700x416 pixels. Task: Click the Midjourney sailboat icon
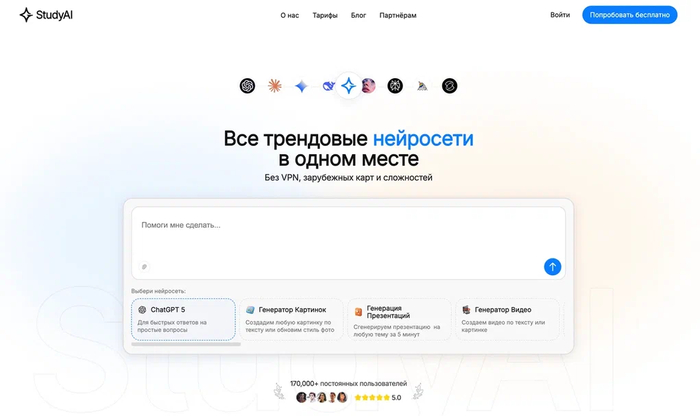pos(422,86)
